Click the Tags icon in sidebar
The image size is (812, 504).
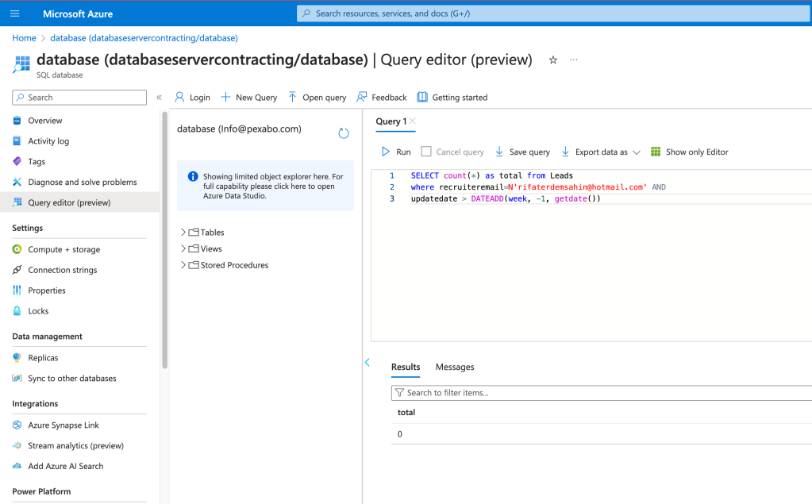coord(17,161)
